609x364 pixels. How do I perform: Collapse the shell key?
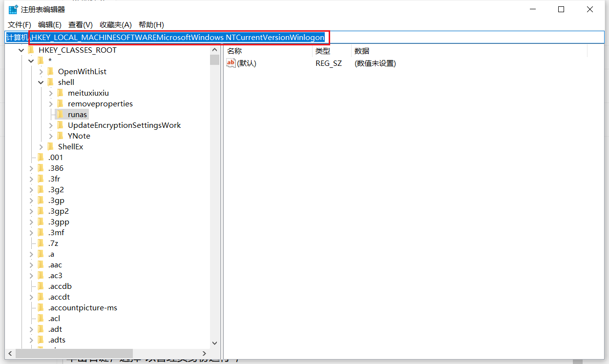41,81
